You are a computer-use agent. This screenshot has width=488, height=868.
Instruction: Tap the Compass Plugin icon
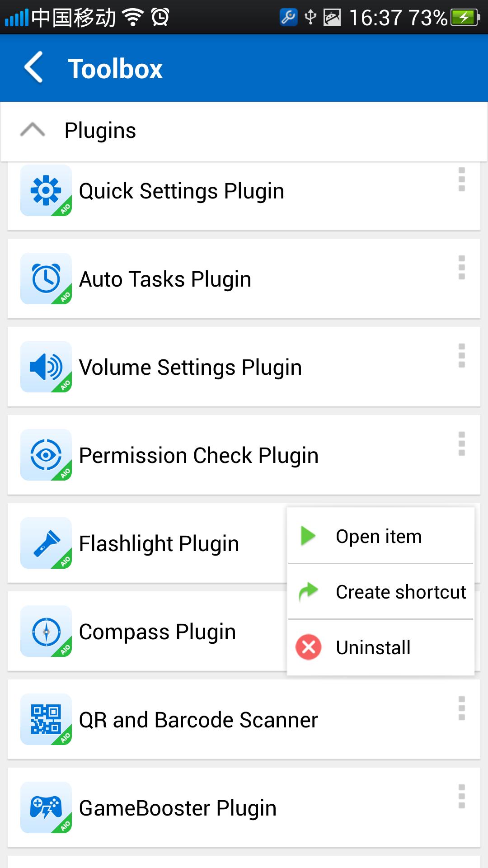[x=46, y=631]
